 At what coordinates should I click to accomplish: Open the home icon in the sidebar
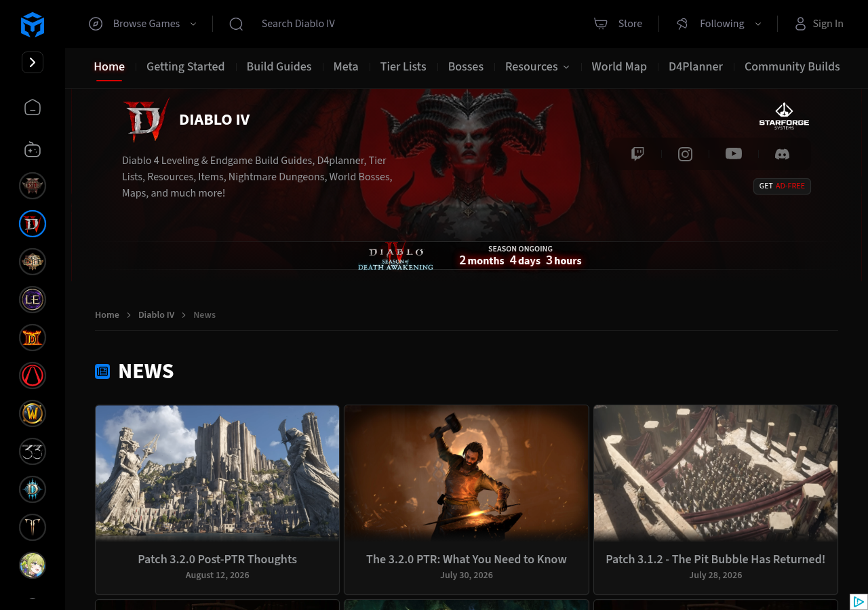pos(33,107)
